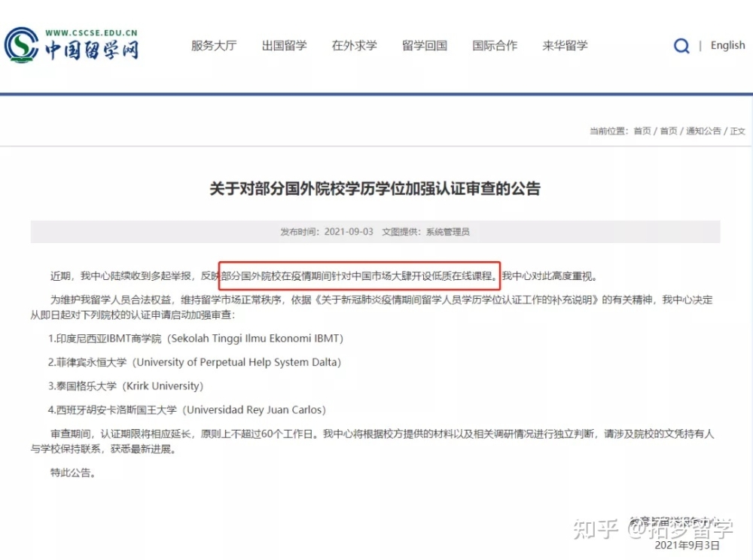The width and height of the screenshot is (753, 560).
Task: Open the 来华留学 menu
Action: (x=565, y=46)
